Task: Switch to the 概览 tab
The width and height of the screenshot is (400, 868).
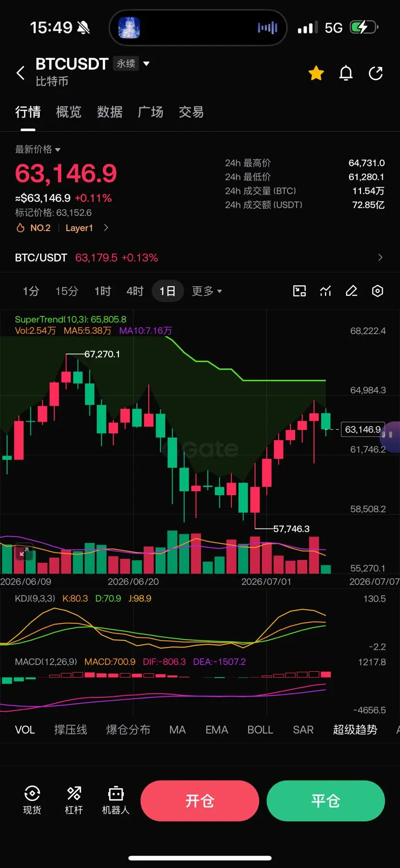Action: tap(69, 112)
